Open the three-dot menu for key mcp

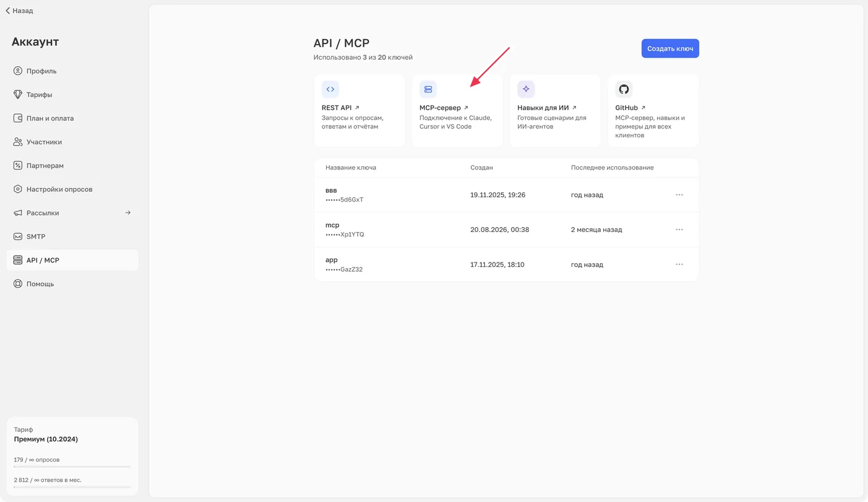point(680,230)
